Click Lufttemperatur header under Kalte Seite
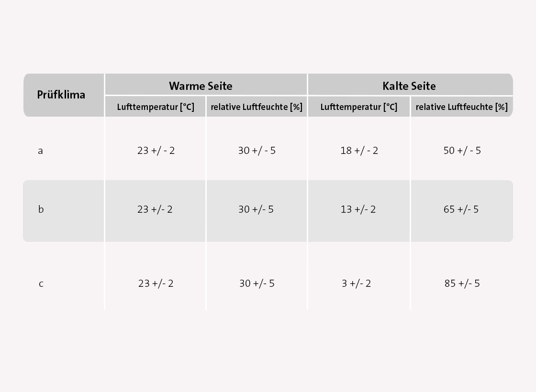536x392 pixels. click(359, 107)
